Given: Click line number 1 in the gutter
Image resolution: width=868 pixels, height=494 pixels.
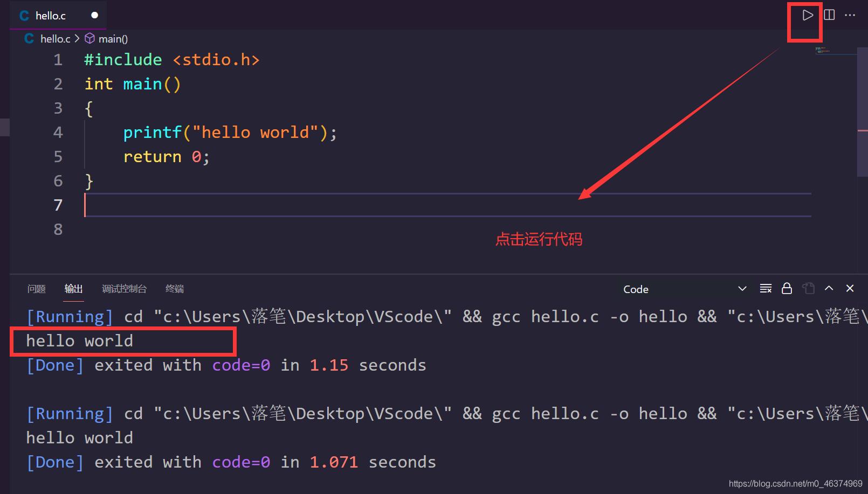Looking at the screenshot, I should point(58,60).
